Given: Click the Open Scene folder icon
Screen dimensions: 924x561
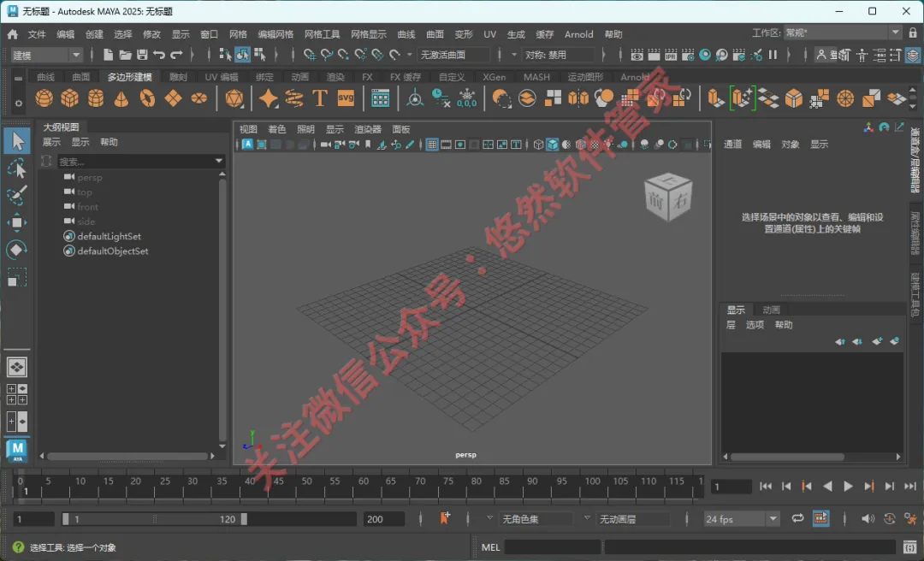Looking at the screenshot, I should click(x=125, y=55).
